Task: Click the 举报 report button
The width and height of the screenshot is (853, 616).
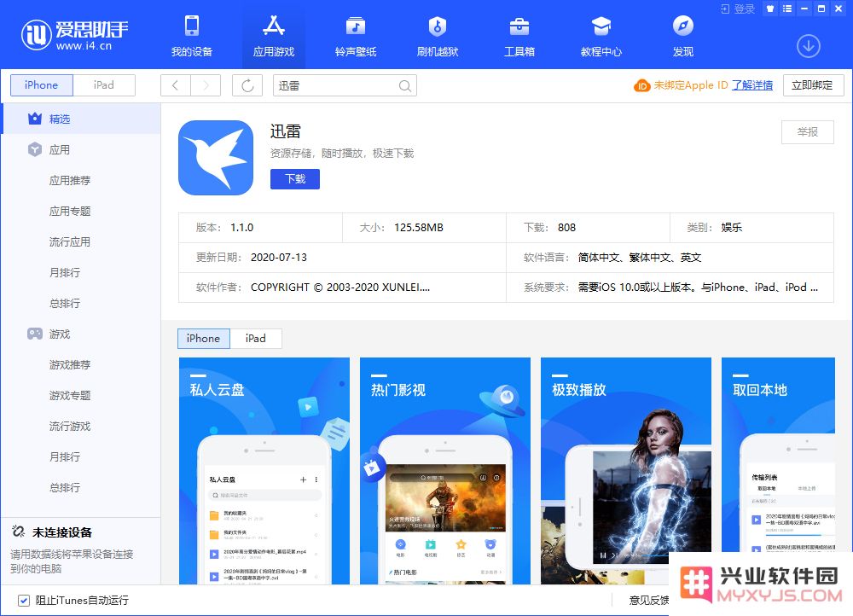Action: point(807,132)
